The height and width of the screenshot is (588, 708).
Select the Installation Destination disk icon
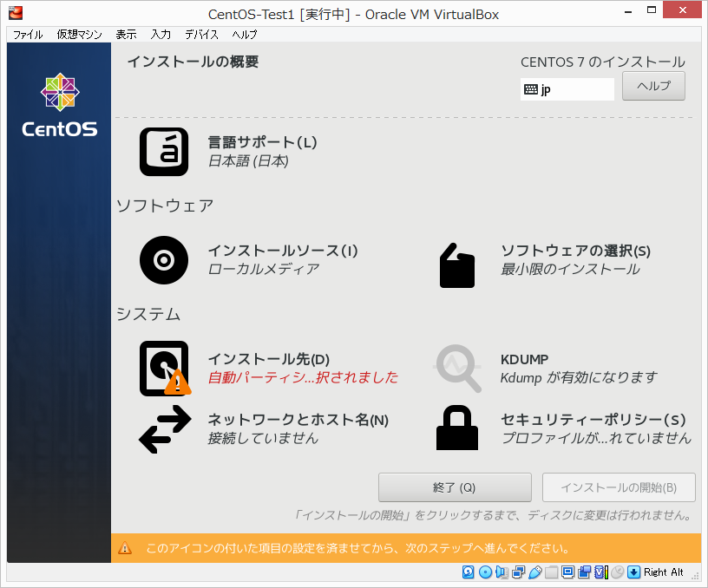click(x=163, y=368)
